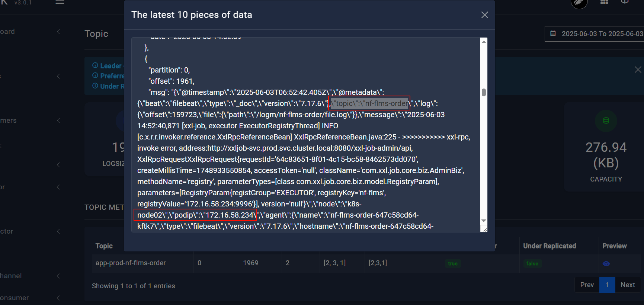The image size is (644, 305).
Task: Click the Next pagination button
Action: pyautogui.click(x=628, y=285)
